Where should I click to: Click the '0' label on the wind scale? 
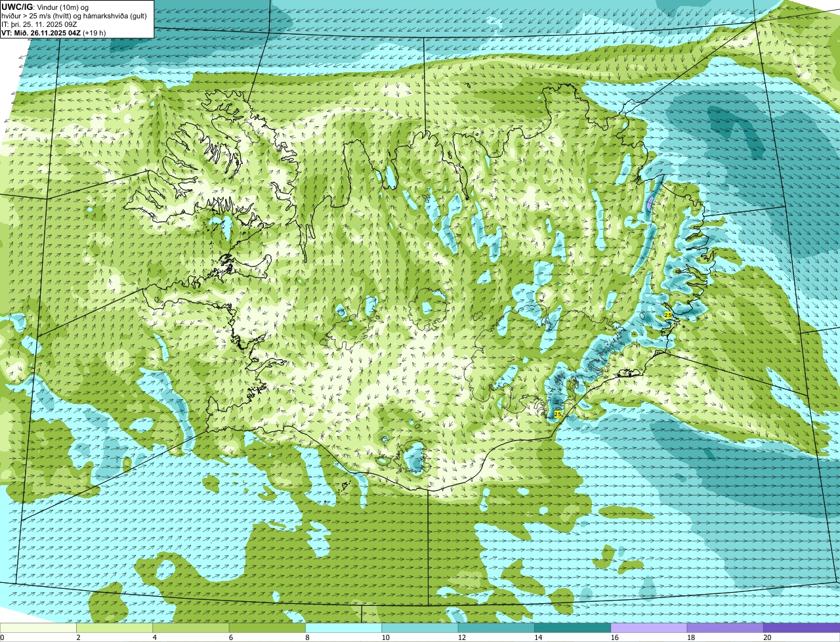click(3, 637)
